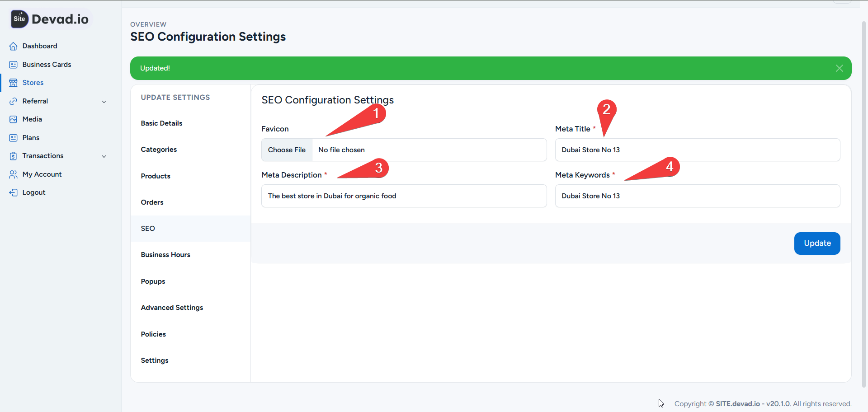The width and height of the screenshot is (868, 412).
Task: Select the Plans sidebar icon
Action: point(13,137)
